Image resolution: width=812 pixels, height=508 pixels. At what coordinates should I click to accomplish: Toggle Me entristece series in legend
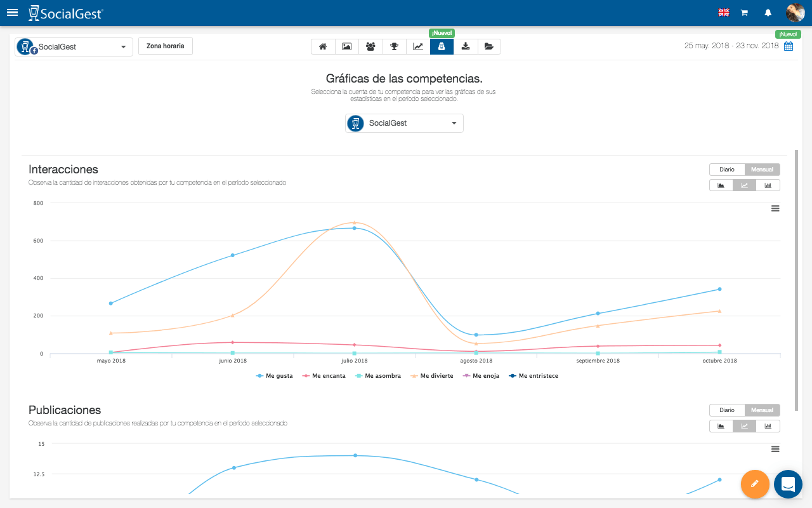tap(534, 376)
